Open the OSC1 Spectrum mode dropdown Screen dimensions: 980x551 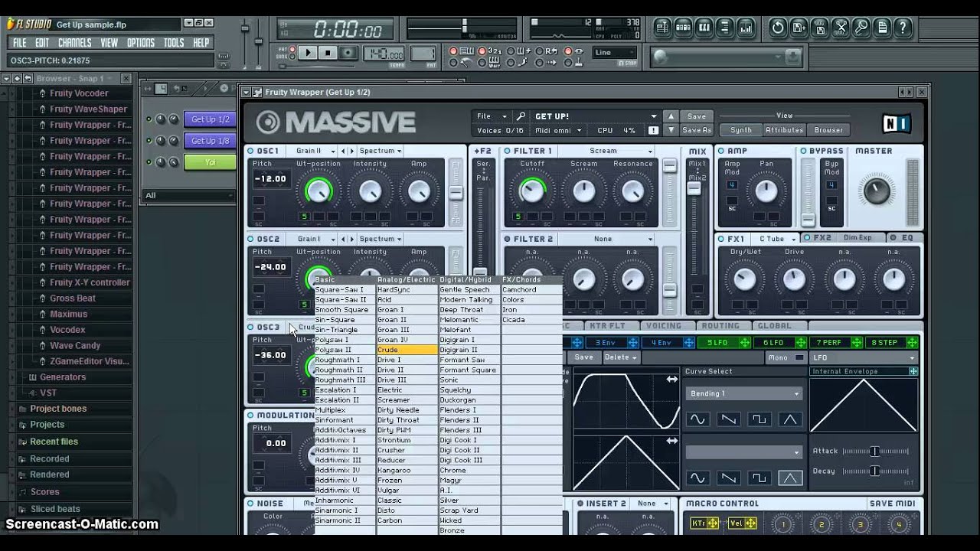[x=381, y=151]
